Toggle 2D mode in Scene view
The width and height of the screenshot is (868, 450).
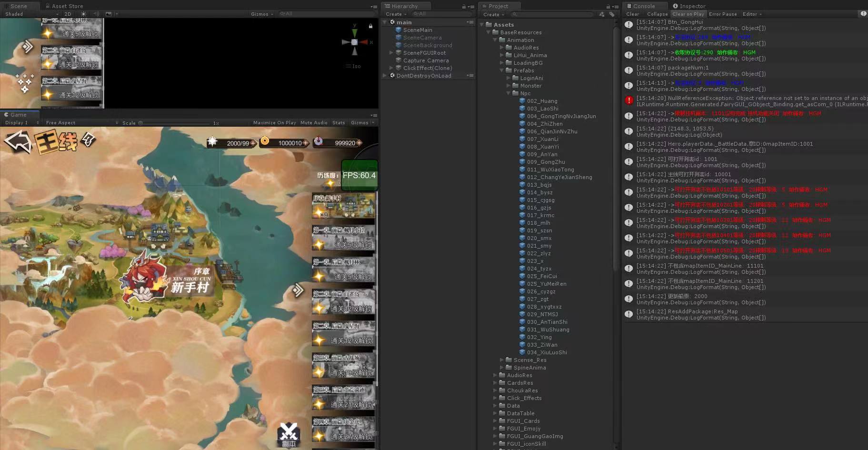(68, 14)
